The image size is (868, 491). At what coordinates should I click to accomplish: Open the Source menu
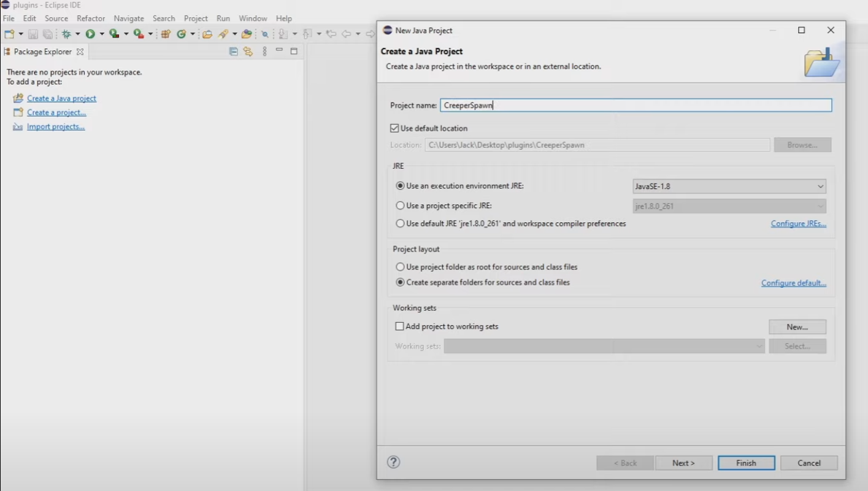tap(56, 18)
